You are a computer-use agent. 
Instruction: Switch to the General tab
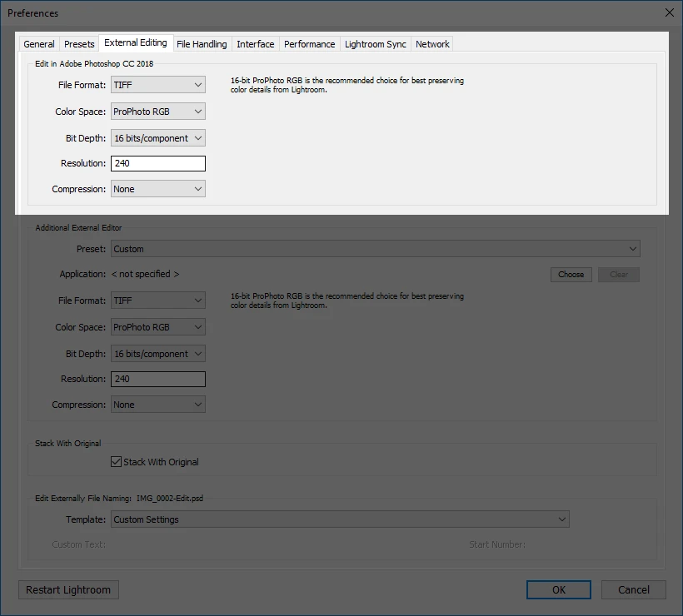39,44
